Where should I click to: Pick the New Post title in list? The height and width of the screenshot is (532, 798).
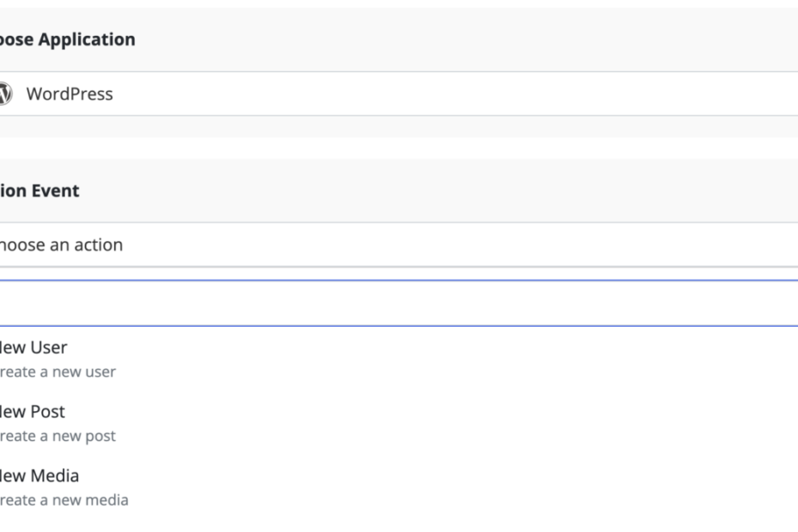tap(33, 411)
